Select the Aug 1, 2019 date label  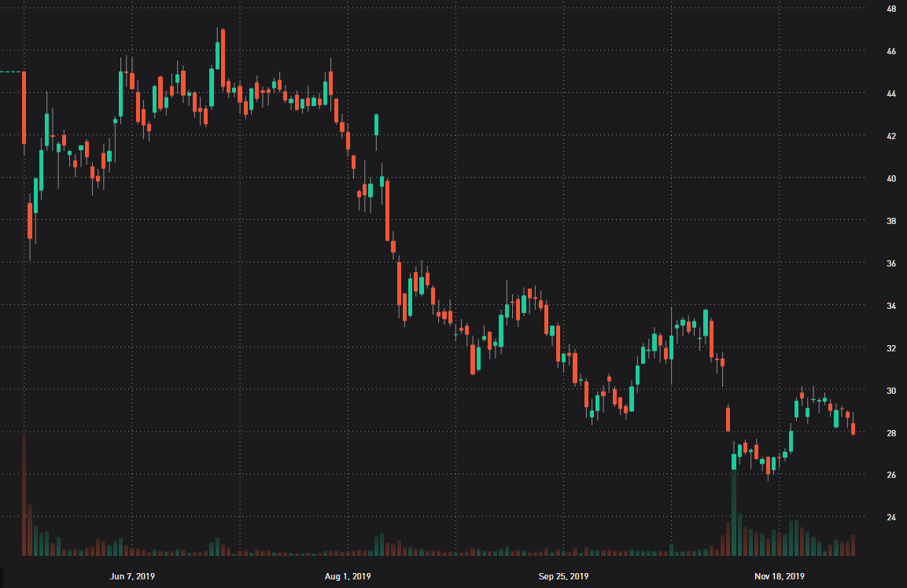point(348,576)
